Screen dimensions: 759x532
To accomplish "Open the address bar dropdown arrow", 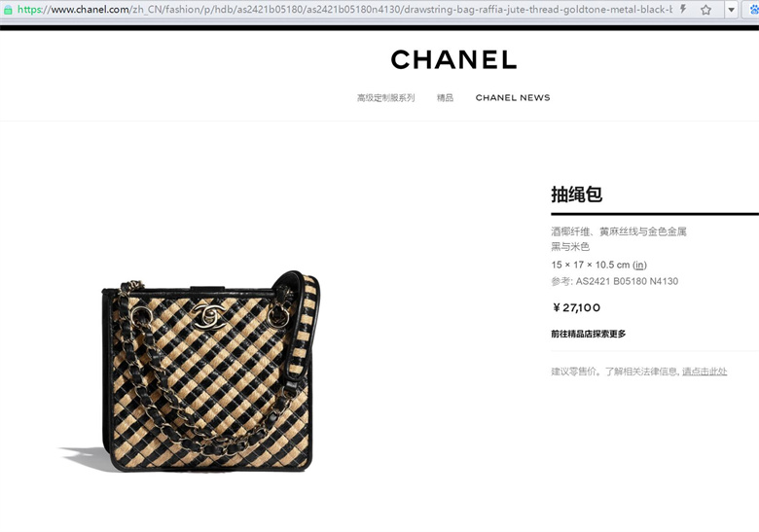I will [x=731, y=10].
